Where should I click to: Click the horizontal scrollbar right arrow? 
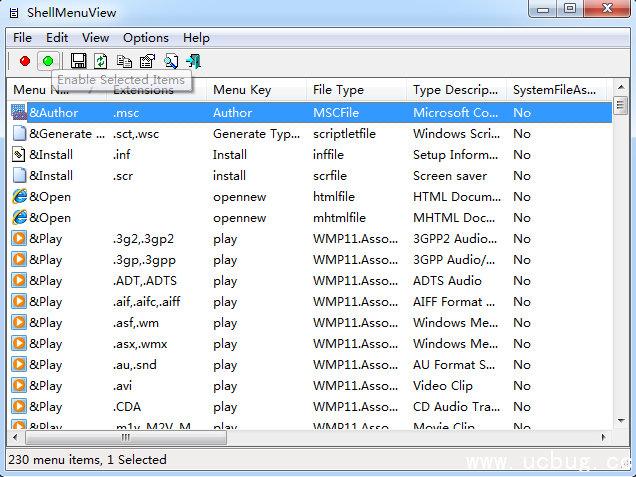coord(603,437)
